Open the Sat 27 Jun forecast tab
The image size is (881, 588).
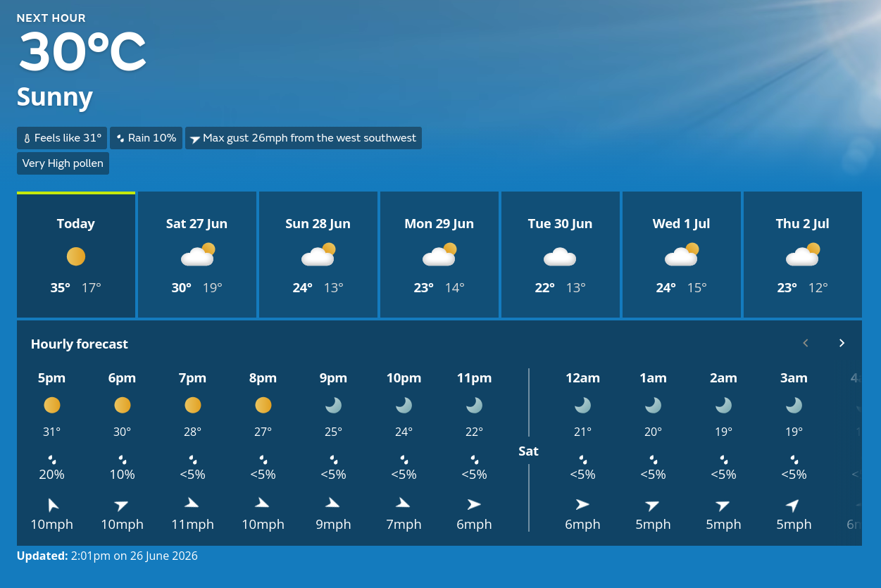(x=197, y=254)
